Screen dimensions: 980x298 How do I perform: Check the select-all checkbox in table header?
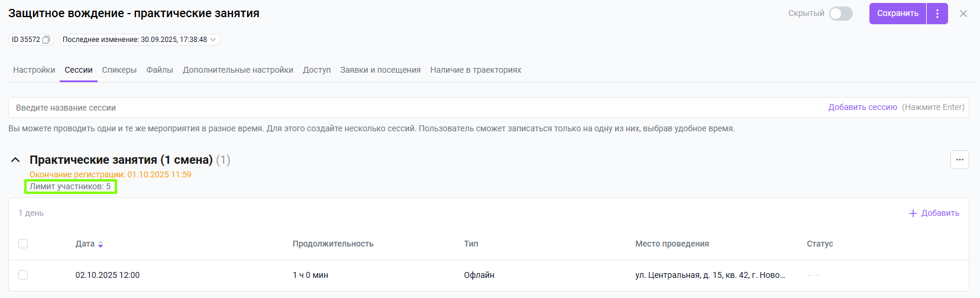click(23, 244)
